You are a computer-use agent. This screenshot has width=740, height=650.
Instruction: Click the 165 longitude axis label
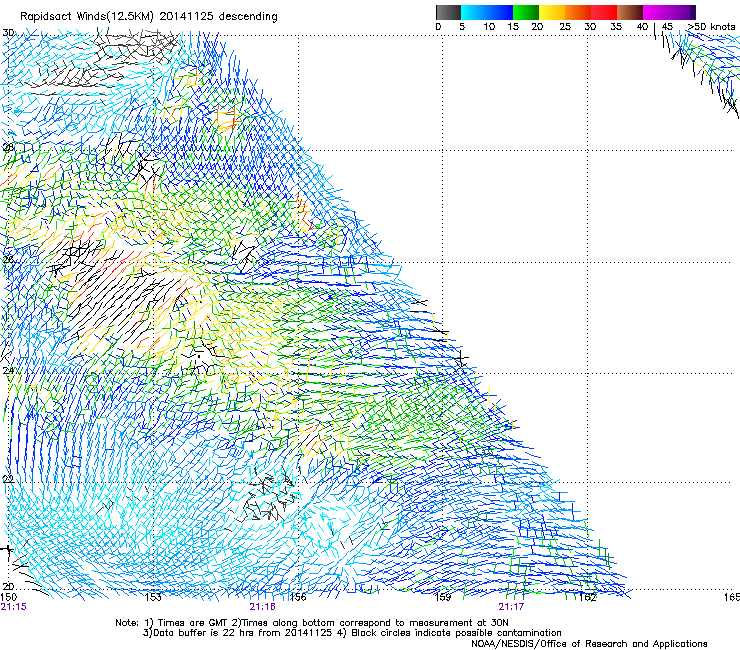(732, 597)
